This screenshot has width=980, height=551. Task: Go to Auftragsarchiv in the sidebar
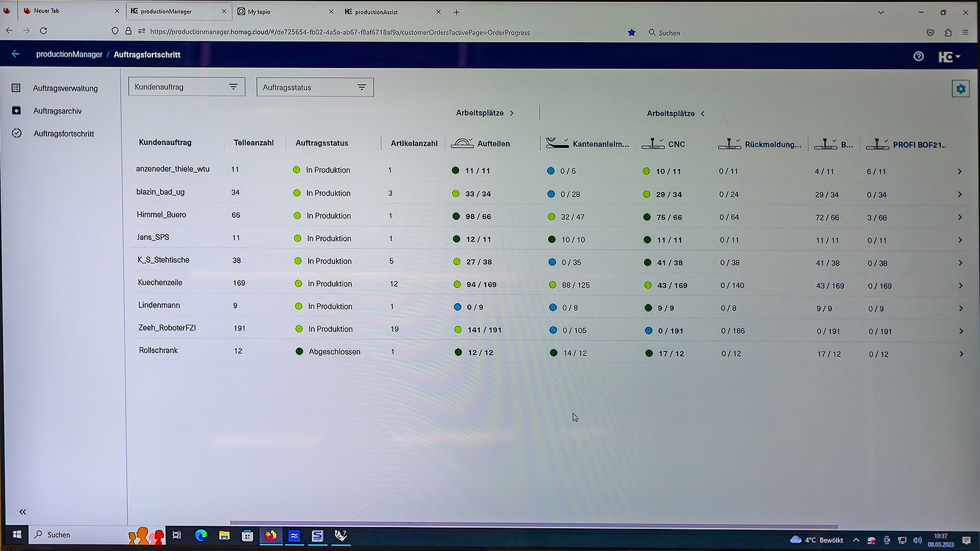[58, 111]
